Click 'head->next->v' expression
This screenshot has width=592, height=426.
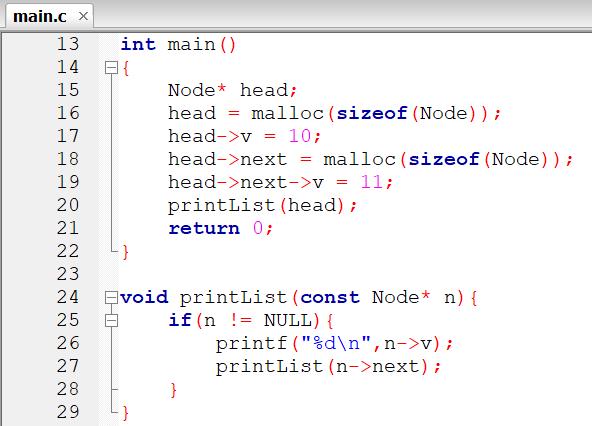(246, 182)
